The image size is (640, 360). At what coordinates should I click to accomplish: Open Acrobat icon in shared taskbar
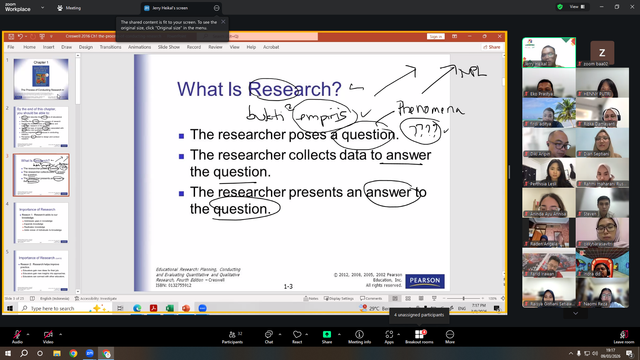click(153, 308)
